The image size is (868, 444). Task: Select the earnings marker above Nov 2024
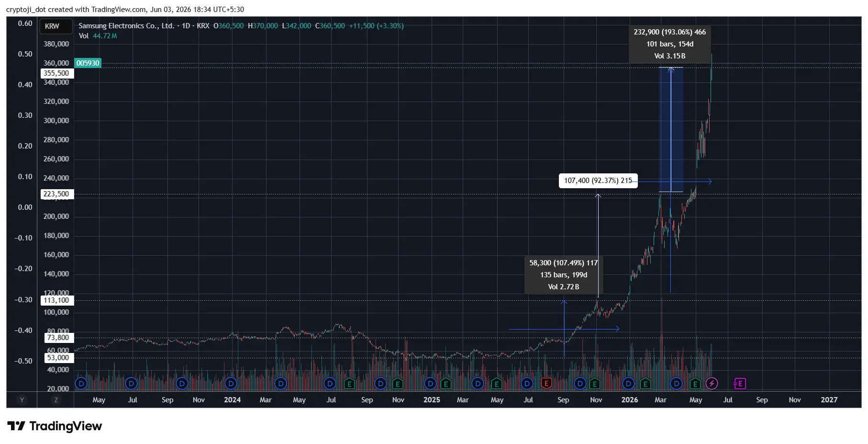[x=397, y=384]
